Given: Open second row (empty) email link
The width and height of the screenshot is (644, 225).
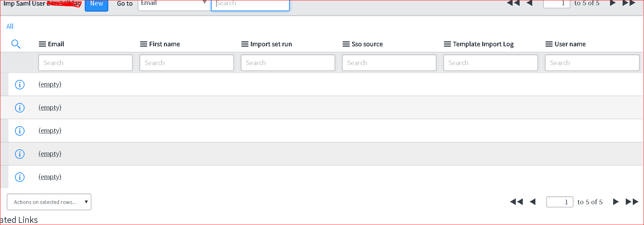Looking at the screenshot, I should [x=50, y=108].
